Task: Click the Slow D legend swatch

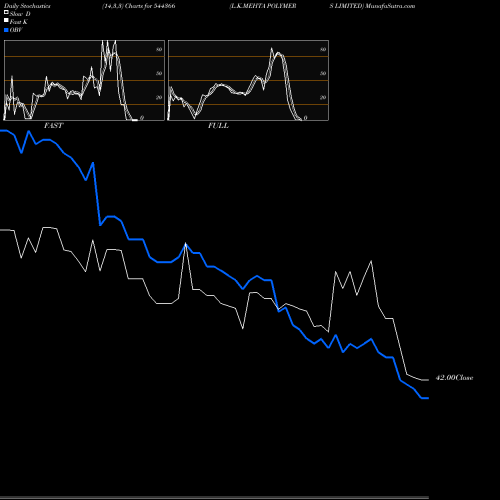Action: pyautogui.click(x=6, y=12)
